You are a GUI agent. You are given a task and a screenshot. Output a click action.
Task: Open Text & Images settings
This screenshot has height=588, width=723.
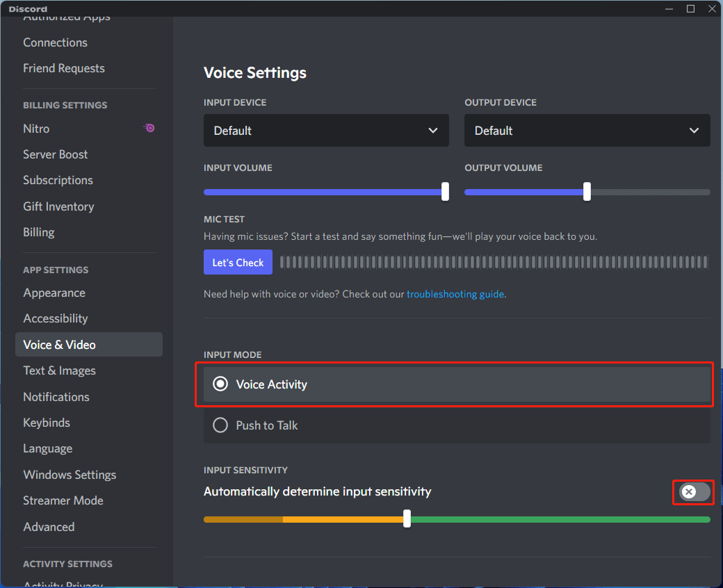[60, 370]
